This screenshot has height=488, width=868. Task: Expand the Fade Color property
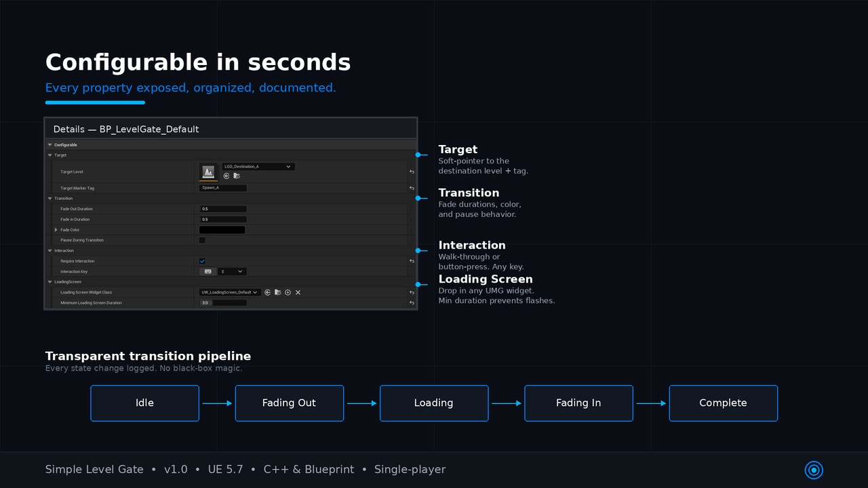(56, 230)
